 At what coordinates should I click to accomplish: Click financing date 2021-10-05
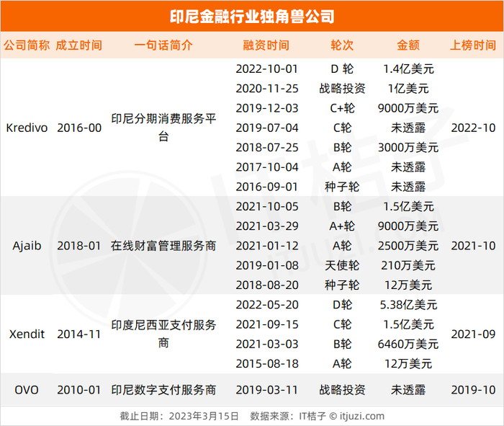pos(267,207)
